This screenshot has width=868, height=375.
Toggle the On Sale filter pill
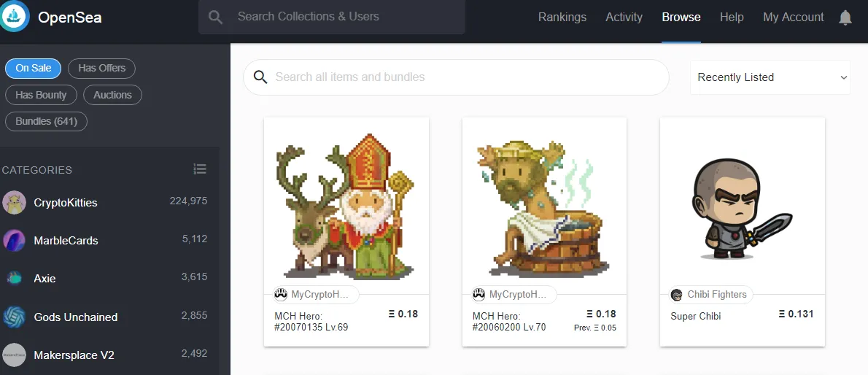pyautogui.click(x=34, y=68)
